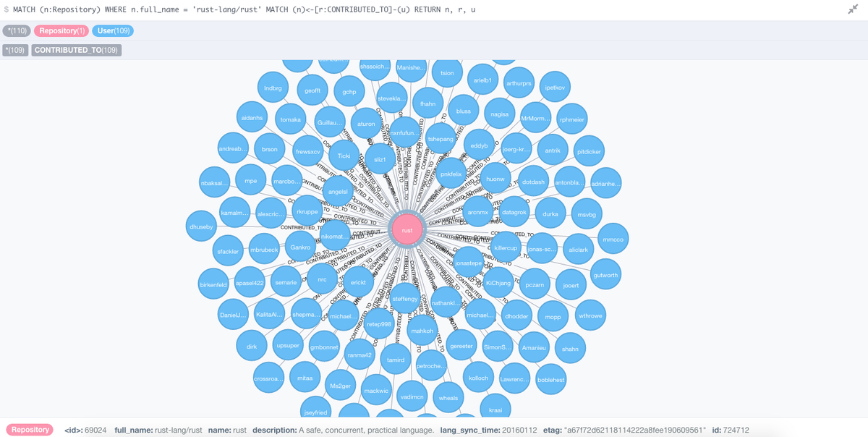Image resolution: width=868 pixels, height=437 pixels.
Task: Select the brson user node
Action: (270, 149)
